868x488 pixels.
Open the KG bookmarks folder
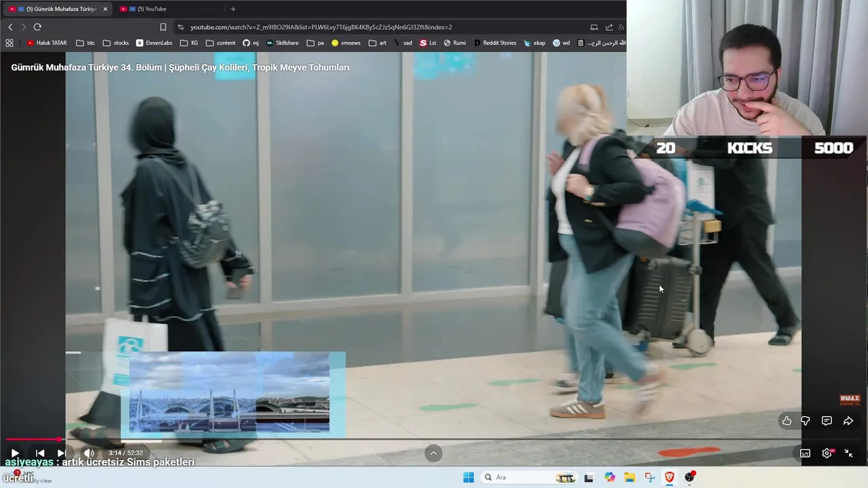[x=189, y=43]
